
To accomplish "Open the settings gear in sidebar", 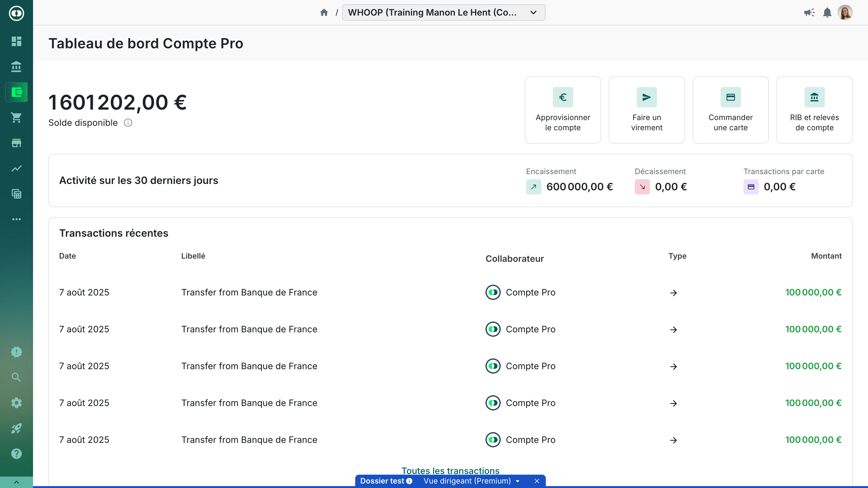I will [16, 403].
